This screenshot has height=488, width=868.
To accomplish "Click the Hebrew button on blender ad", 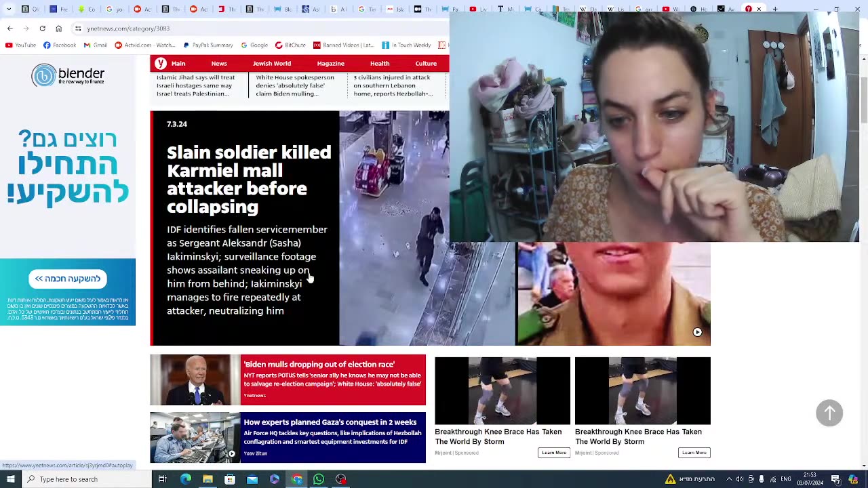I will 68,279.
